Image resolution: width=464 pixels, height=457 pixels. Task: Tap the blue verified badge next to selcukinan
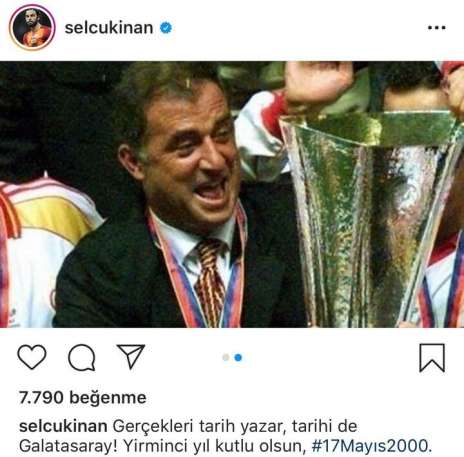(x=166, y=28)
